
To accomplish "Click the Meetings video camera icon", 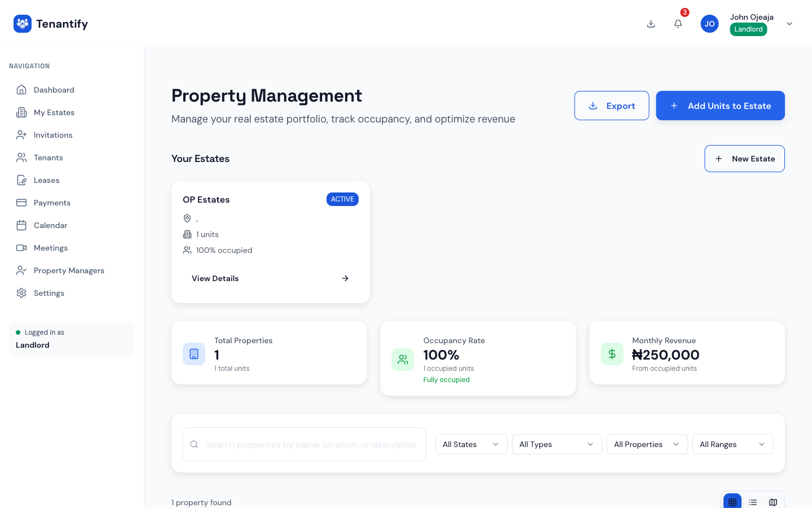I will point(21,248).
